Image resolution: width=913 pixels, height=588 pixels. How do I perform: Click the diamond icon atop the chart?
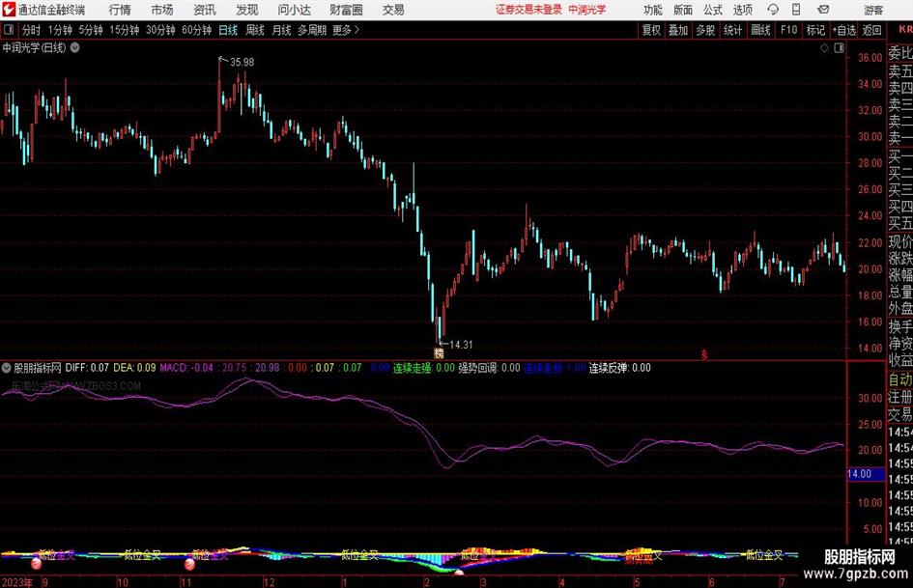click(x=824, y=48)
